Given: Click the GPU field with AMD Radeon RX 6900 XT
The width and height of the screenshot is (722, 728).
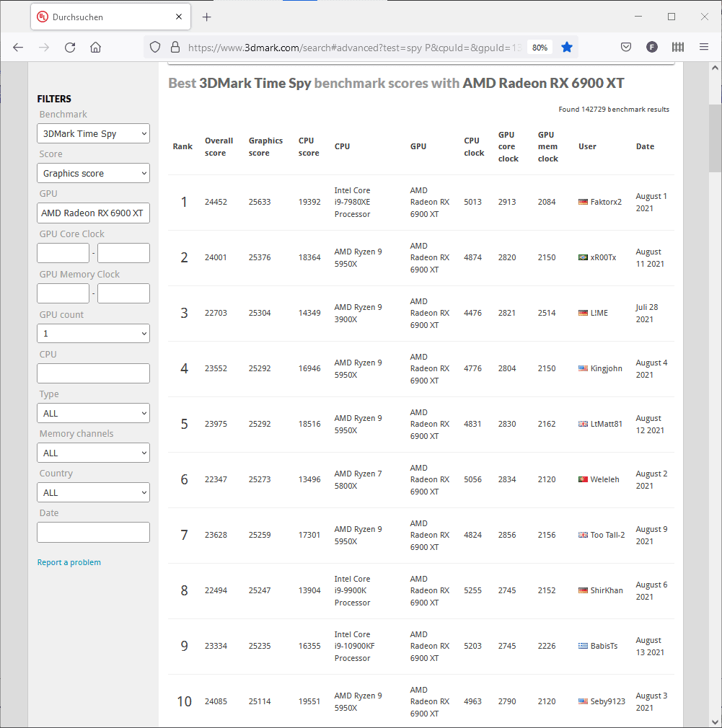Looking at the screenshot, I should tap(93, 213).
